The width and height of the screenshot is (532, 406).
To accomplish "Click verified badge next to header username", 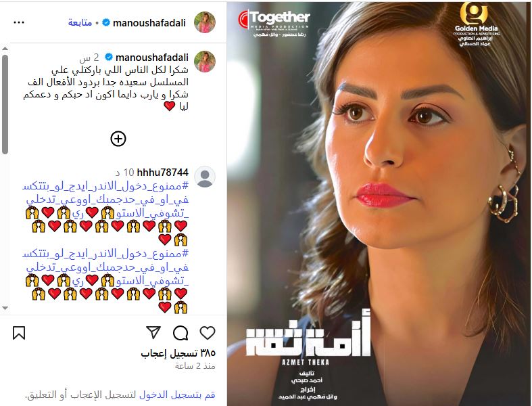I will (106, 23).
